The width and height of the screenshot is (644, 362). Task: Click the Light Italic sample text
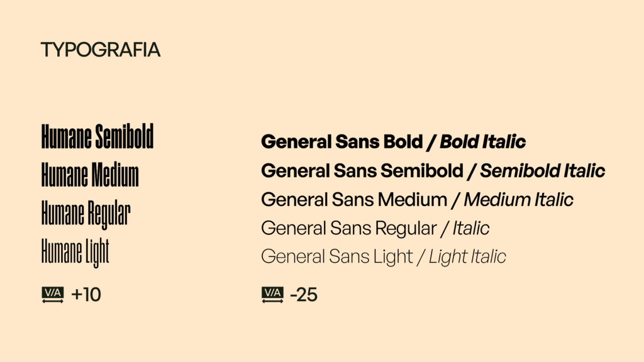(x=467, y=256)
